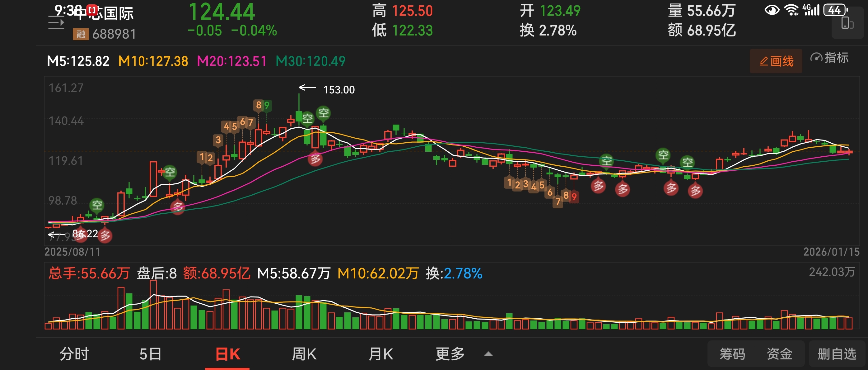Open the 资金 capital flow button

coord(779,354)
